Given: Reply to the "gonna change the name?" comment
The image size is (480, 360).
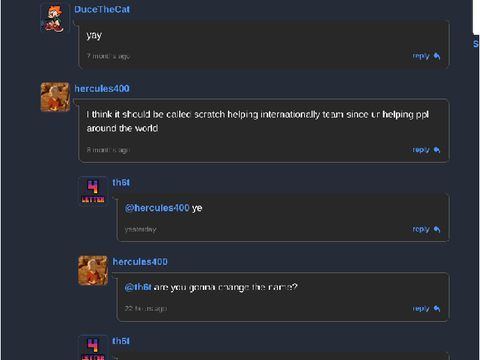Looking at the screenshot, I should tap(426, 309).
